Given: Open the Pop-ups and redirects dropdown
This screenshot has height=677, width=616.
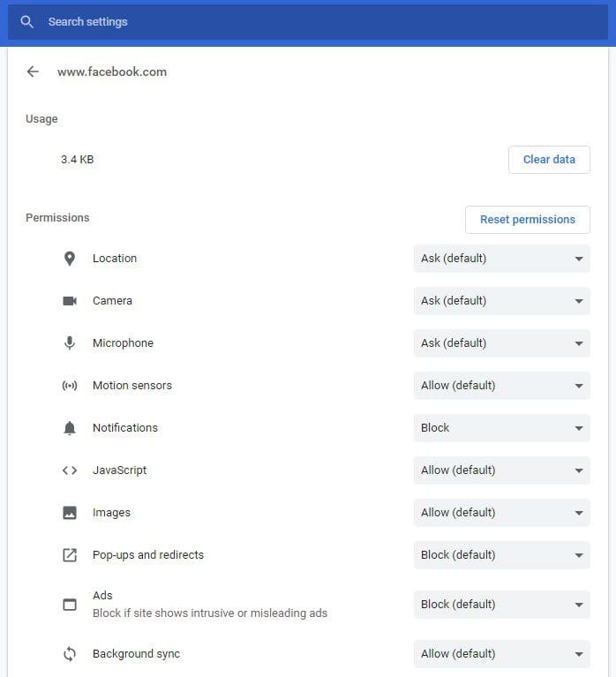Looking at the screenshot, I should pos(501,555).
